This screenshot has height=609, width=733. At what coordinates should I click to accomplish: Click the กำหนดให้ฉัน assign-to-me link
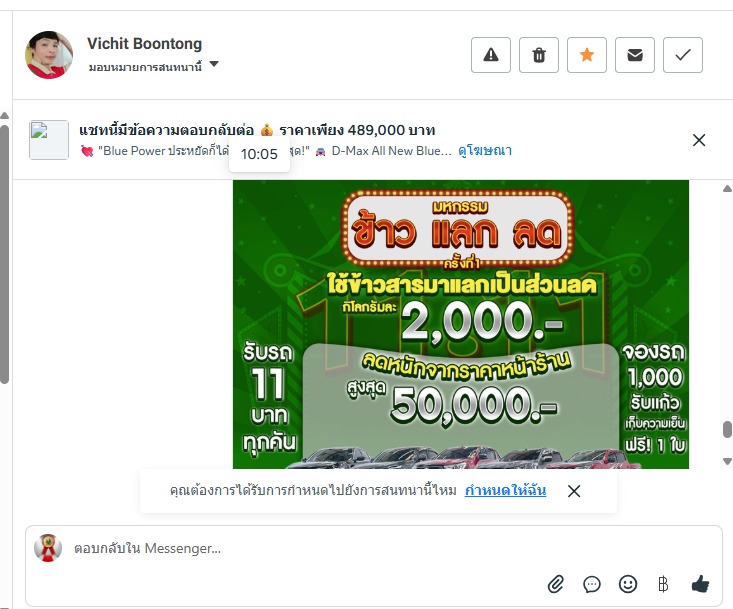click(x=505, y=490)
